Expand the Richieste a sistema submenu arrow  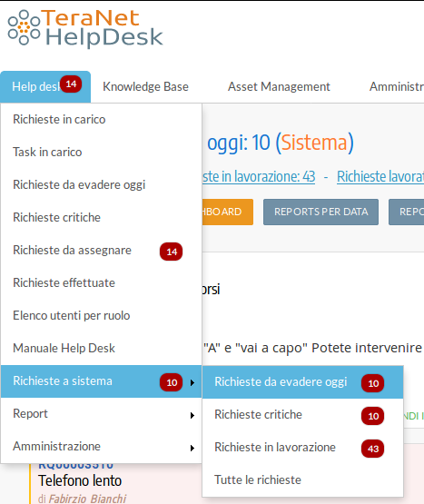coord(192,382)
